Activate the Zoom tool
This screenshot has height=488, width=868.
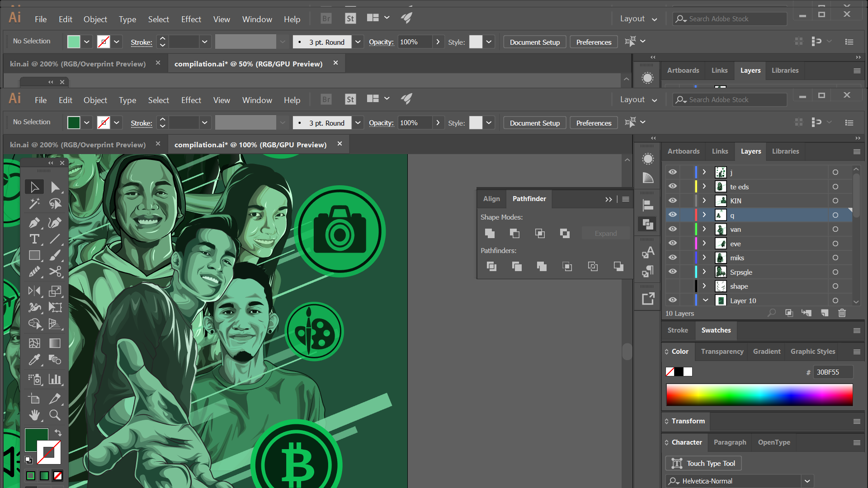point(55,415)
